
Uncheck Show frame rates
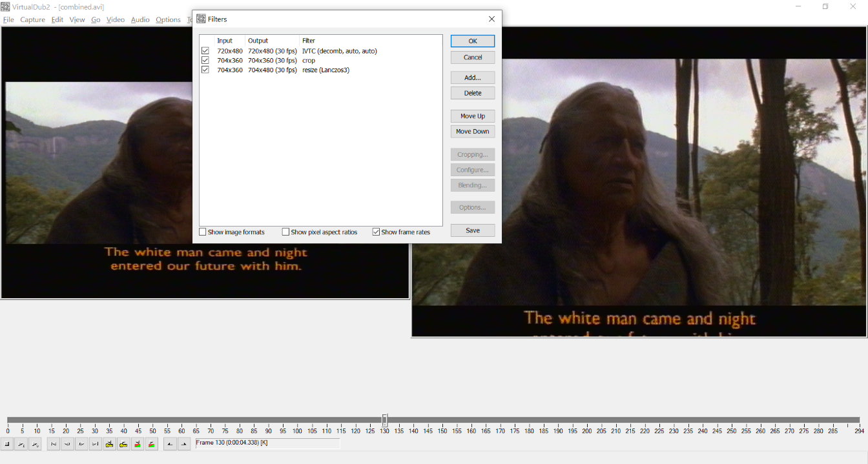(377, 232)
